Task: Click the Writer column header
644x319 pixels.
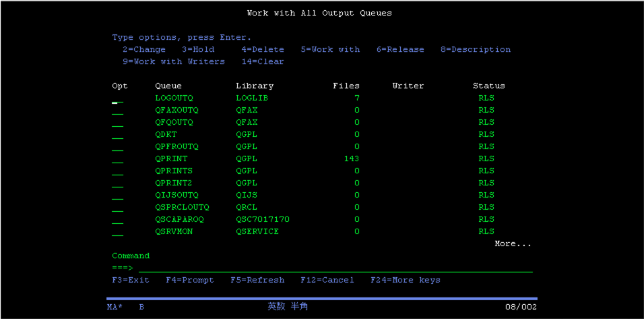Action: click(x=408, y=86)
